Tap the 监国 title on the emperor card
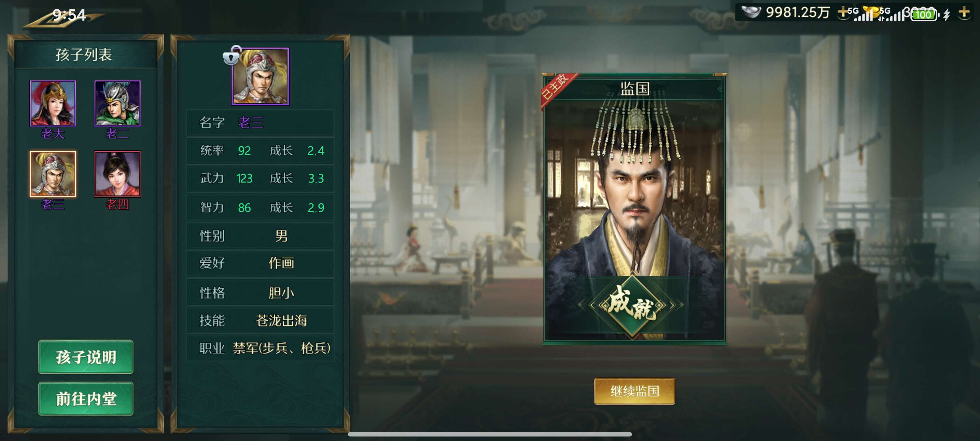980x441 pixels. click(635, 89)
